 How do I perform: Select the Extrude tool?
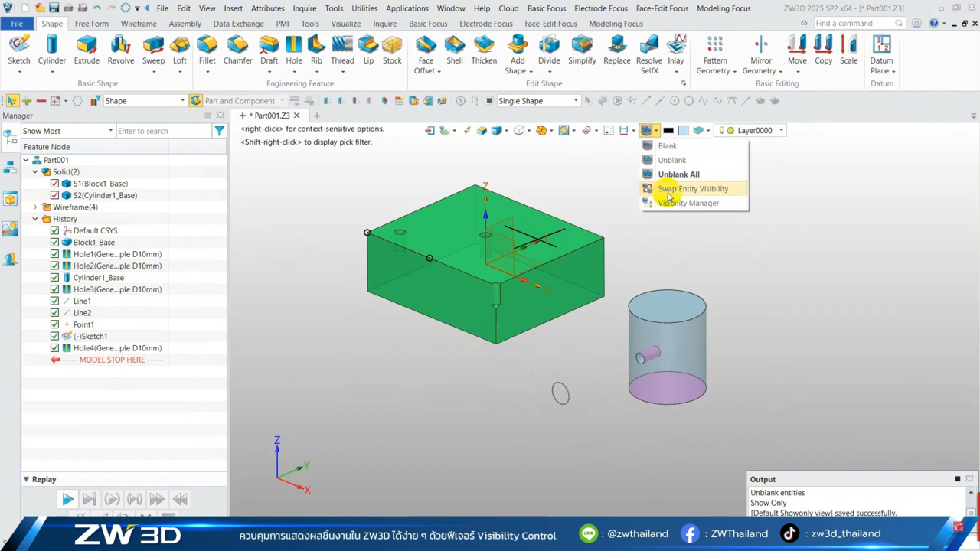87,51
